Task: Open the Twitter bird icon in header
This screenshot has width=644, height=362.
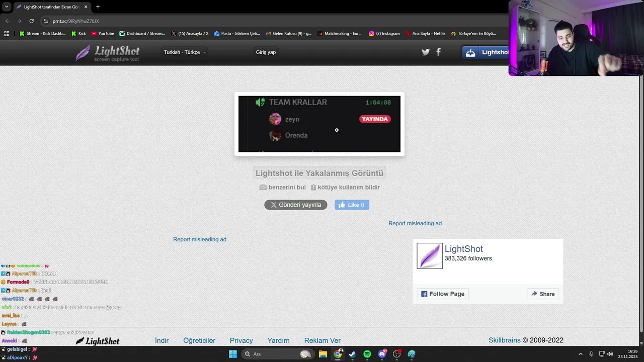Action: (426, 52)
